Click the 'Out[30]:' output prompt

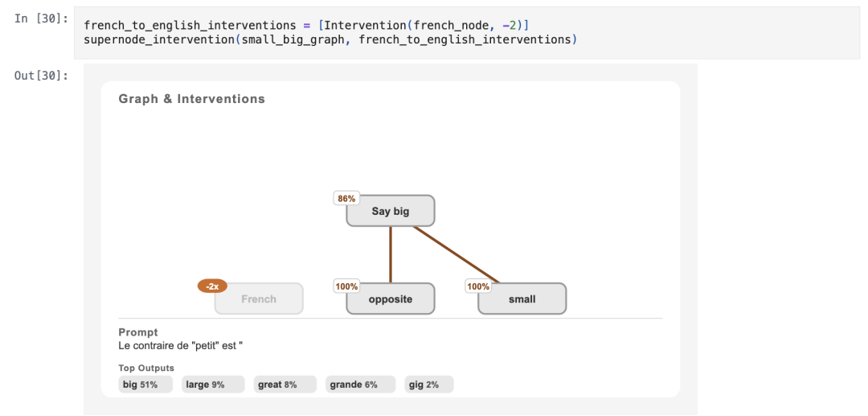(x=42, y=76)
